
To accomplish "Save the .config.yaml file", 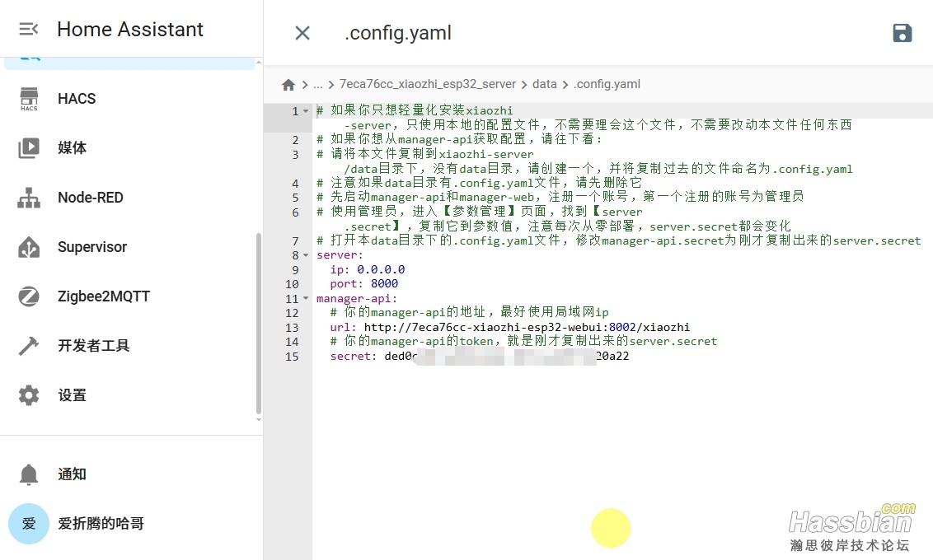I will [902, 33].
